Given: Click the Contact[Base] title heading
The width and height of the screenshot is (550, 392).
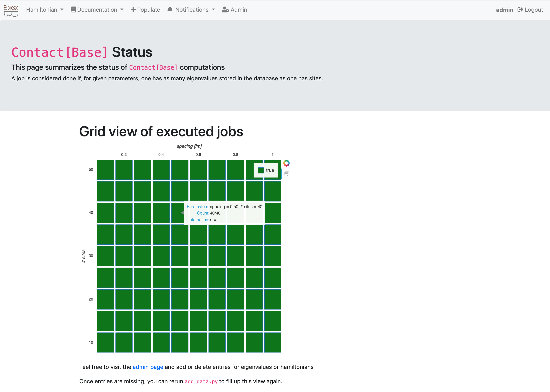Looking at the screenshot, I should click(x=59, y=52).
